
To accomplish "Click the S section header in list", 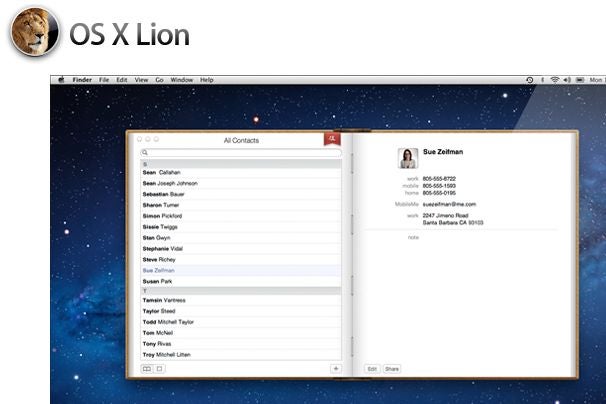I will tap(241, 164).
